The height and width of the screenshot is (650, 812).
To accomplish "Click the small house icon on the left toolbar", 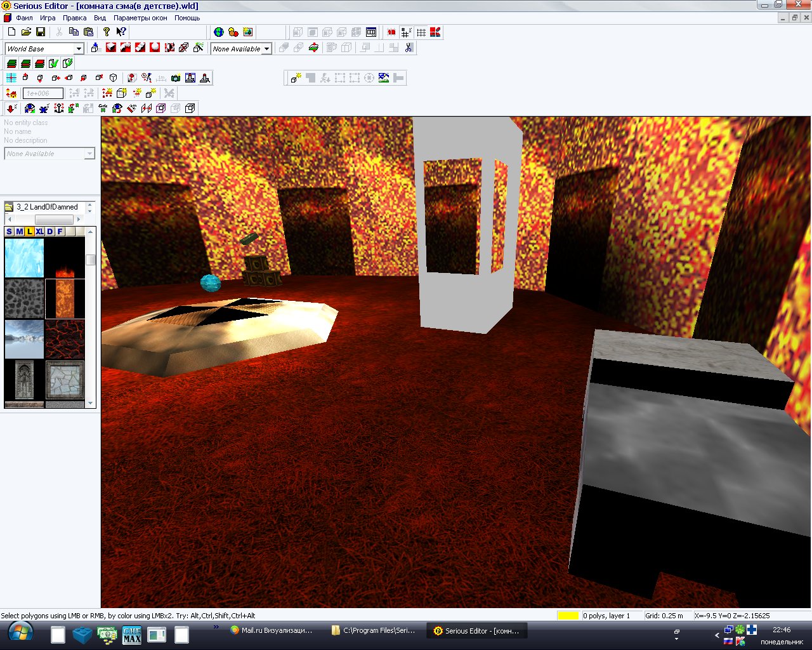I will [x=11, y=93].
